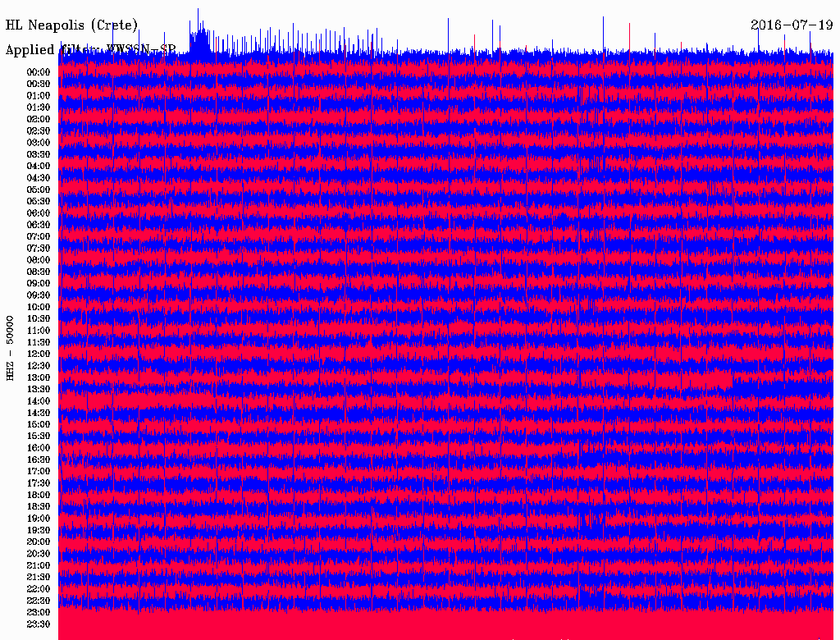
Task: Click the '03:00' time label
Action: [x=39, y=143]
